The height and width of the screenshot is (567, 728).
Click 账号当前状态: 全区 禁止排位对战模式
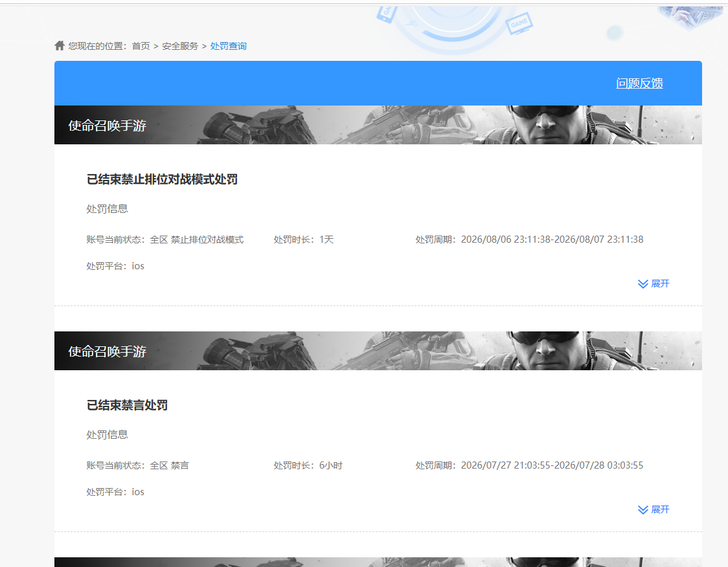165,239
